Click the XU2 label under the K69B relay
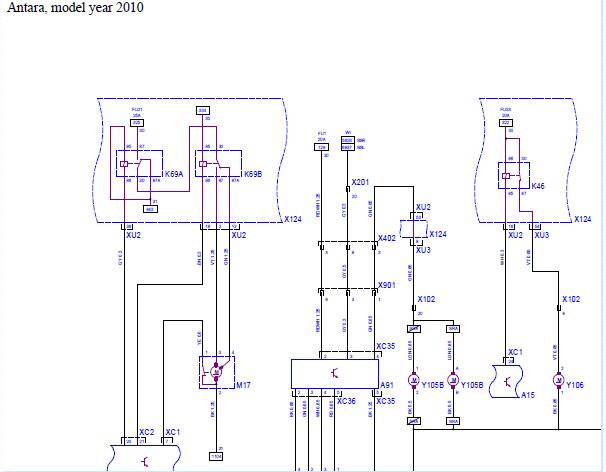This screenshot has width=606, height=472. [238, 235]
